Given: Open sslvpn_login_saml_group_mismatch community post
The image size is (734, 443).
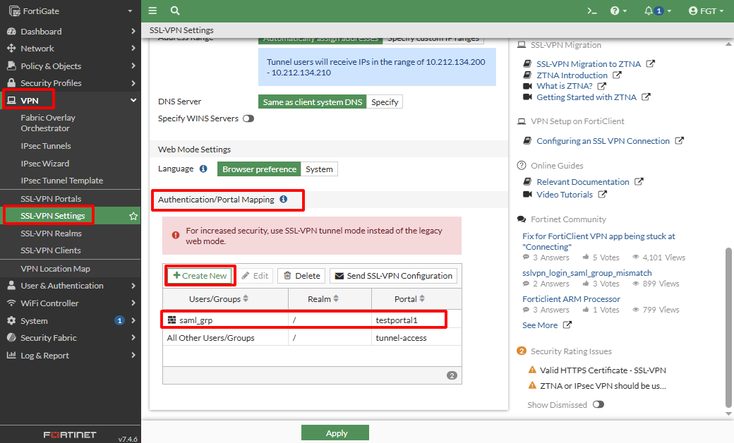Looking at the screenshot, I should [x=587, y=273].
